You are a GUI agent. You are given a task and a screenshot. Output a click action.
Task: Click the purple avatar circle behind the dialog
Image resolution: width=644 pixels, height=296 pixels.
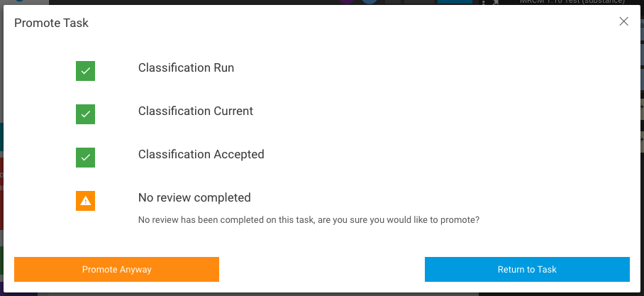point(347,2)
